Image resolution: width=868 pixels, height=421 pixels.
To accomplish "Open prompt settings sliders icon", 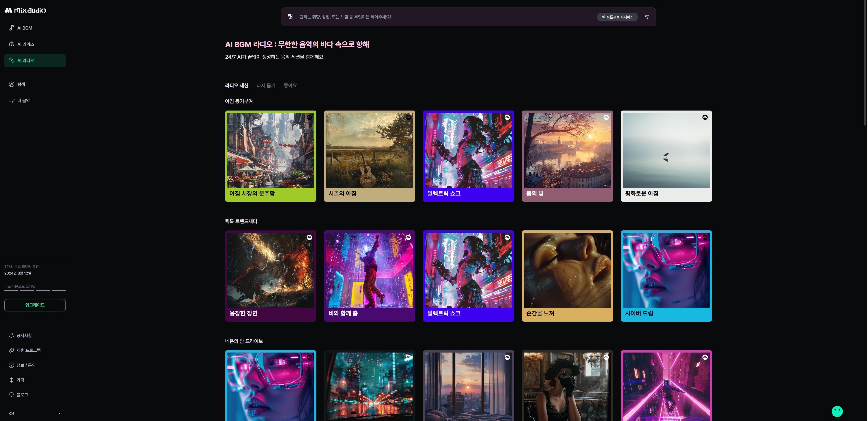I will click(647, 17).
